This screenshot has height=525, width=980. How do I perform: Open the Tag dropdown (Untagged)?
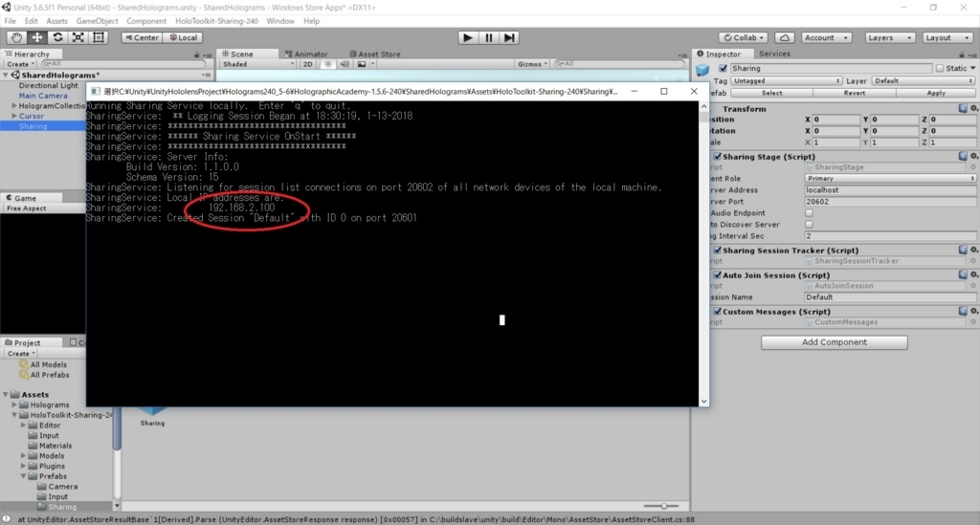click(787, 80)
